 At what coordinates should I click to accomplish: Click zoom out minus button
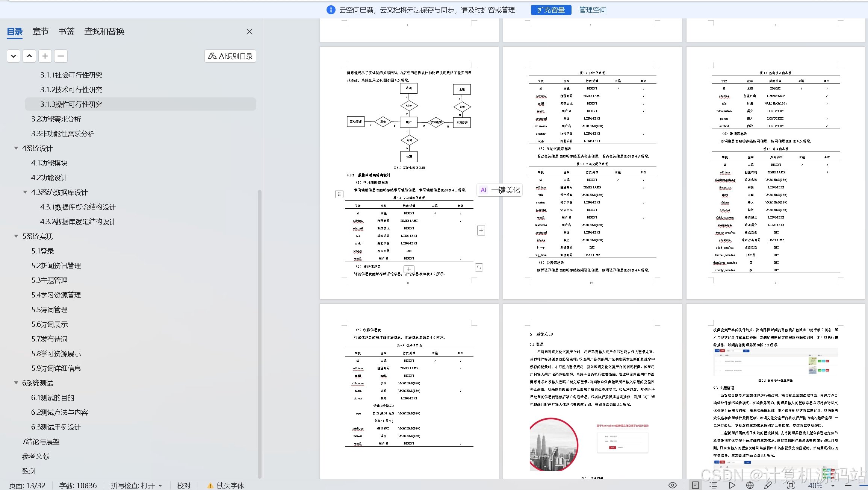848,485
